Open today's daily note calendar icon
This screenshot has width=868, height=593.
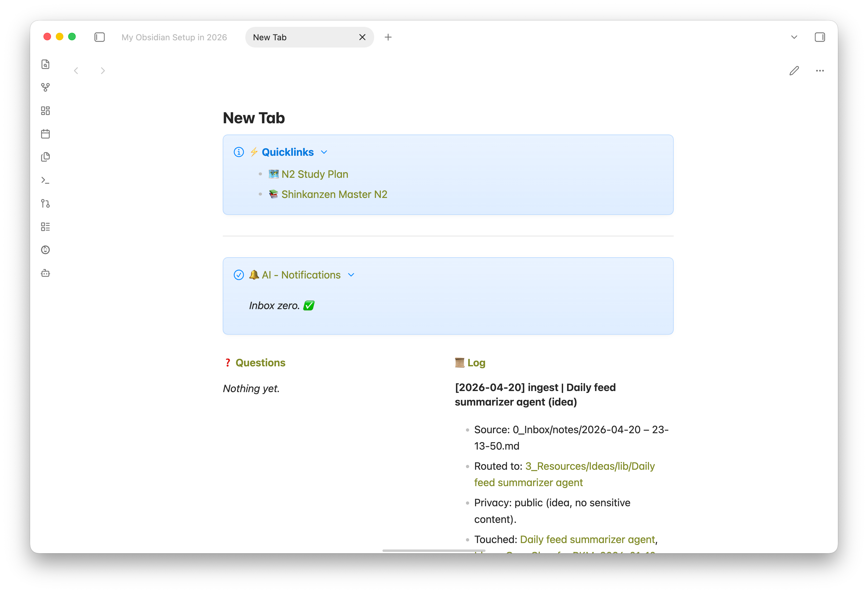pos(45,134)
